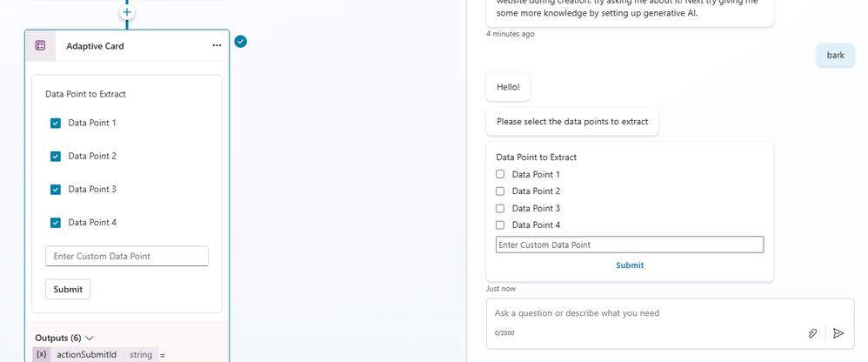Check Data Point 1 in test chat
Image resolution: width=868 pixels, height=362 pixels.
500,174
